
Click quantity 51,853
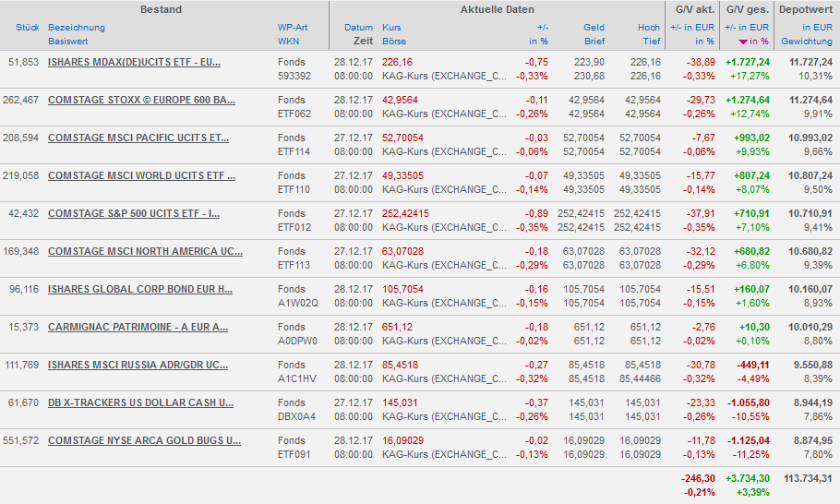click(24, 62)
